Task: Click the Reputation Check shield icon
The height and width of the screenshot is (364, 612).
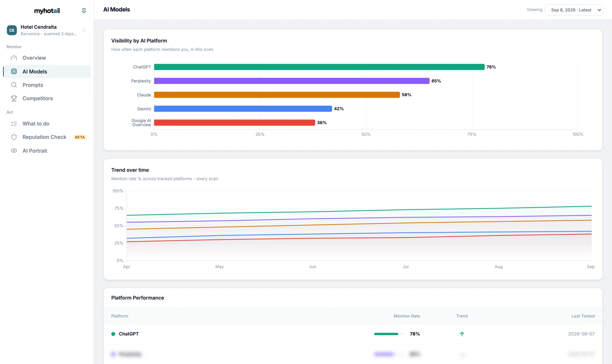Action: point(14,137)
